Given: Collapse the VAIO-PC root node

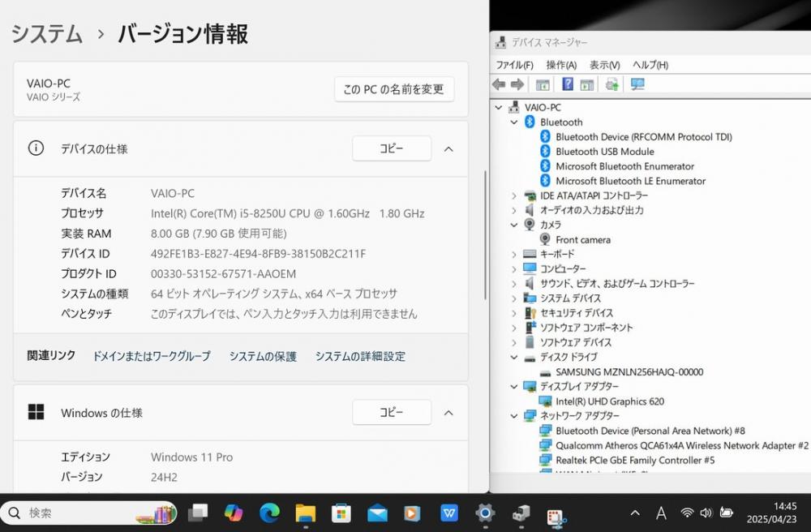Looking at the screenshot, I should [499, 108].
